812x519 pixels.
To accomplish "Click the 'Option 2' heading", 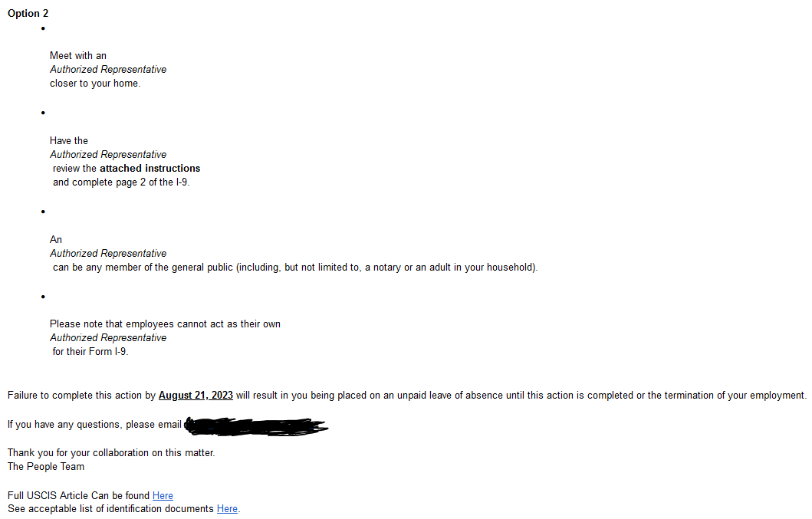I will pos(28,14).
